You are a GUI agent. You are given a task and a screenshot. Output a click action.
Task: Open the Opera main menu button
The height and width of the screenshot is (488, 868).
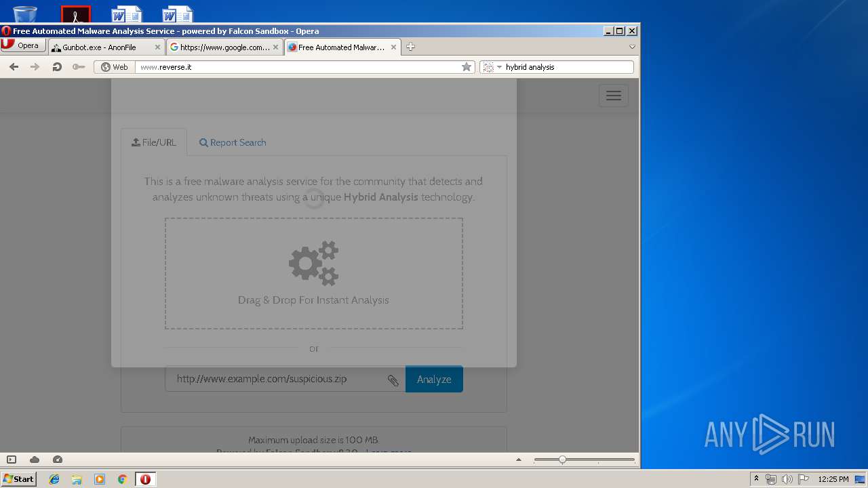(x=23, y=45)
